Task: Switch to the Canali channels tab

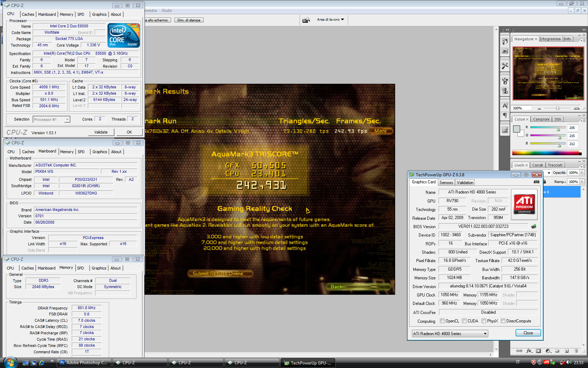Action: (x=537, y=165)
